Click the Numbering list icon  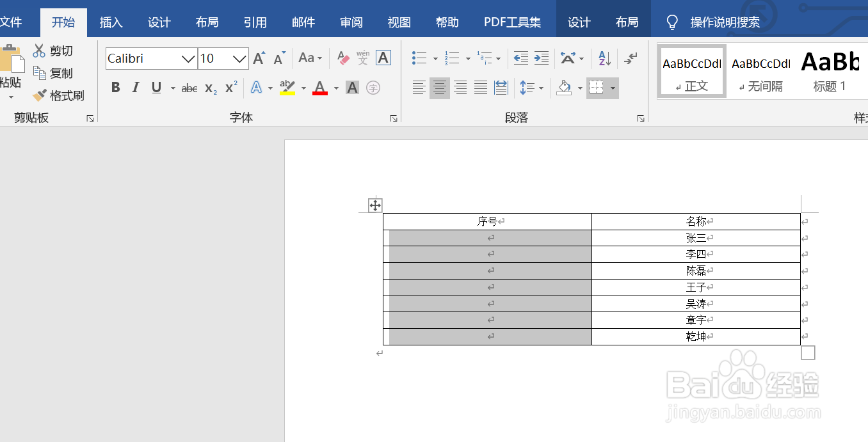(x=452, y=58)
